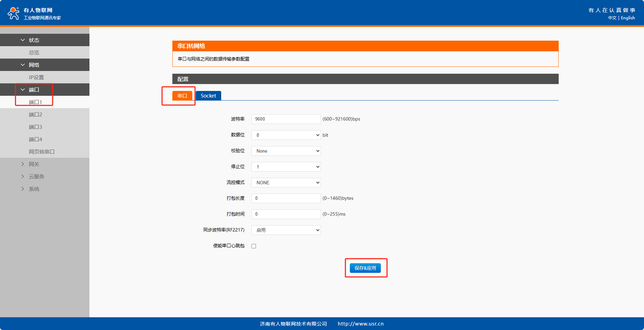This screenshot has height=330, width=644.
Task: Open 网页转串口 in the sidebar
Action: click(42, 152)
